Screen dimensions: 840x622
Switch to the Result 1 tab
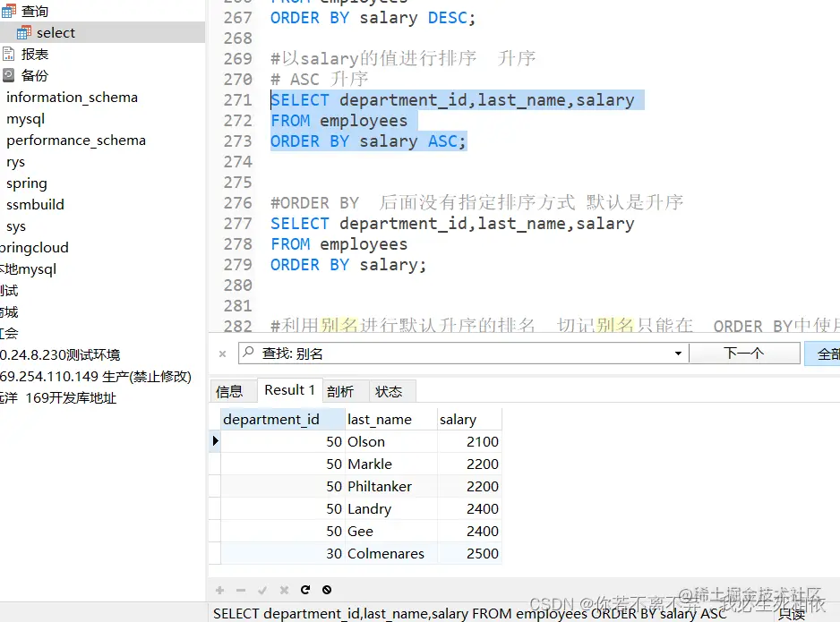[x=290, y=390]
